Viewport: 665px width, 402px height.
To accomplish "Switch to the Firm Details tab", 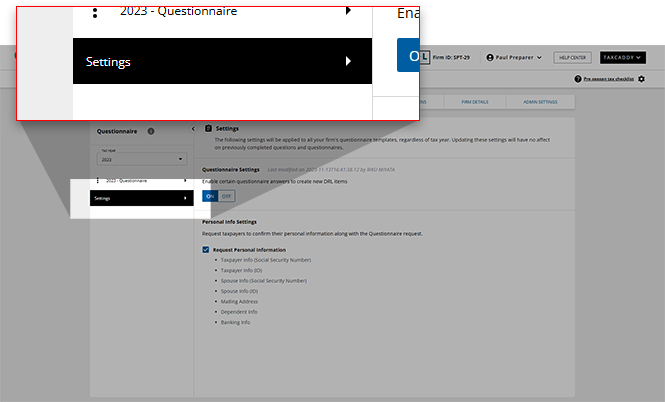I will (x=476, y=102).
